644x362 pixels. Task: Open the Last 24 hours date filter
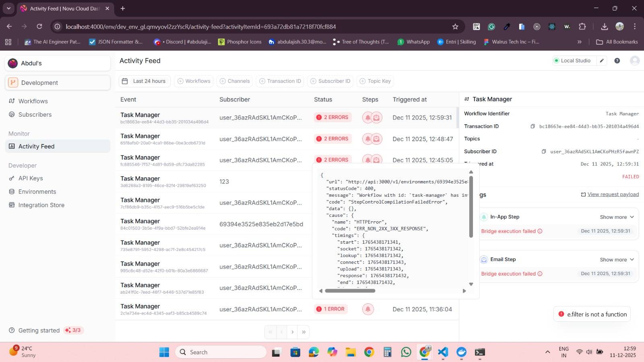click(144, 81)
